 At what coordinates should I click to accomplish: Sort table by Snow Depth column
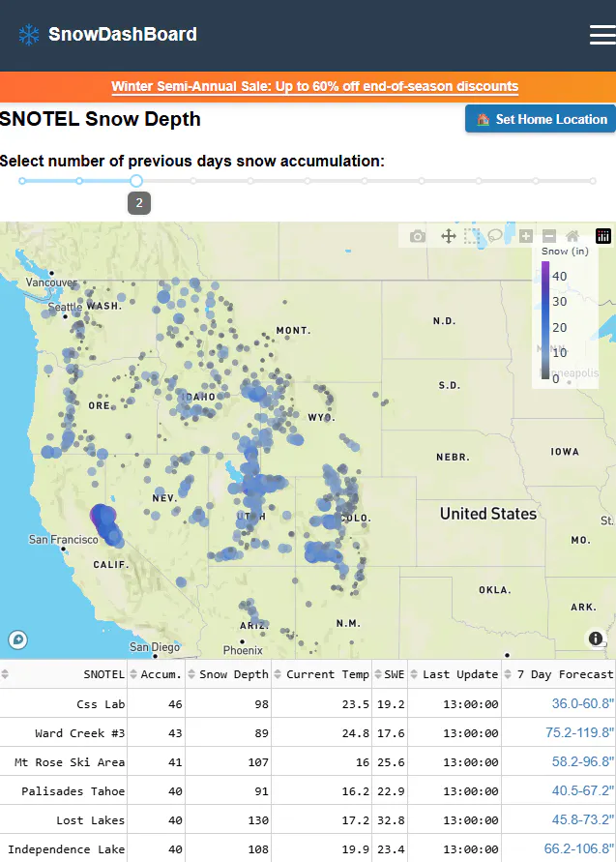point(191,674)
